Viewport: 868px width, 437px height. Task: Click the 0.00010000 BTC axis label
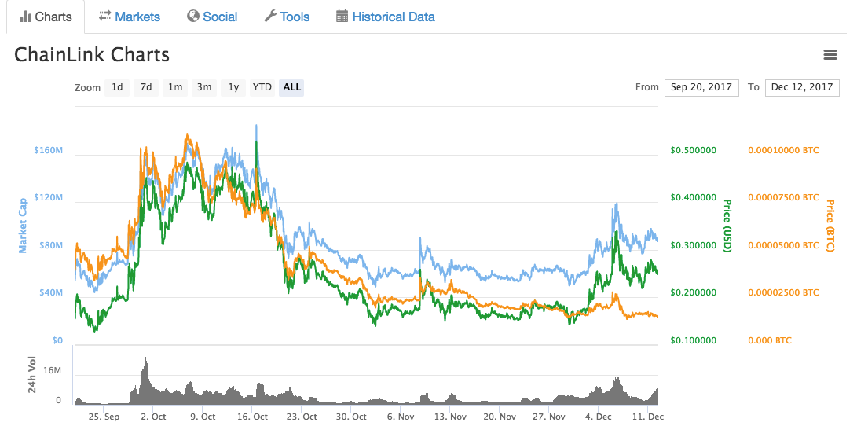click(783, 151)
